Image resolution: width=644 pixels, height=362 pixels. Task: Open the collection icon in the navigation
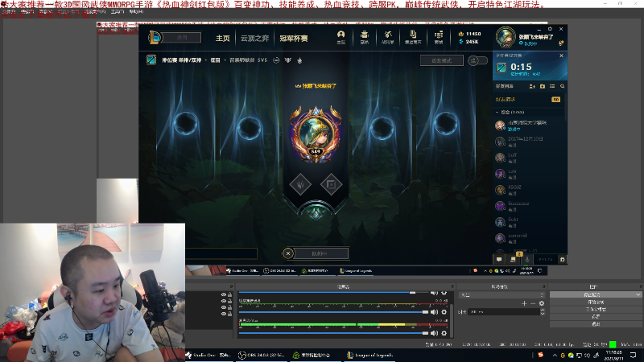(x=365, y=37)
